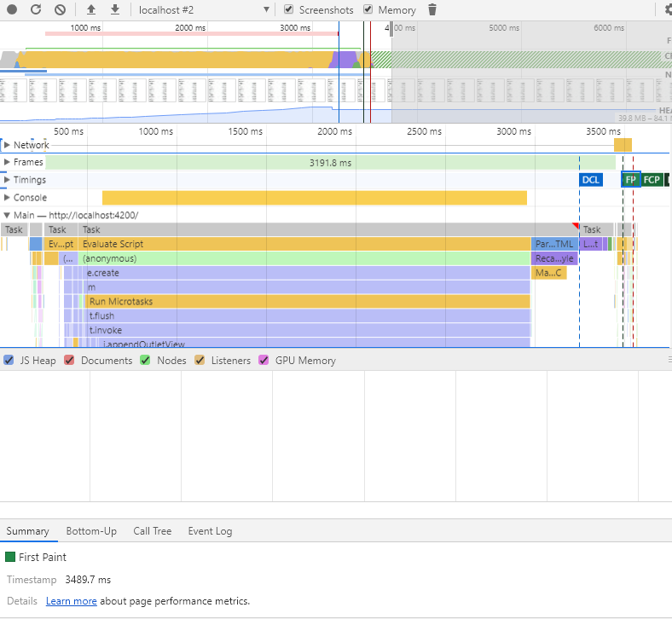Image resolution: width=672 pixels, height=619 pixels.
Task: Select the Evaluate Script flame bar
Action: point(304,244)
